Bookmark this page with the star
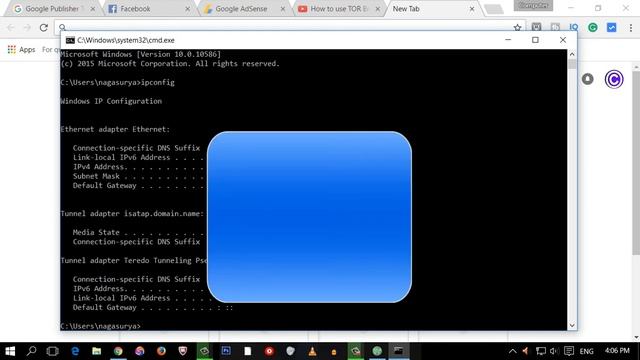Screen dimensions: 640x360 point(518,27)
